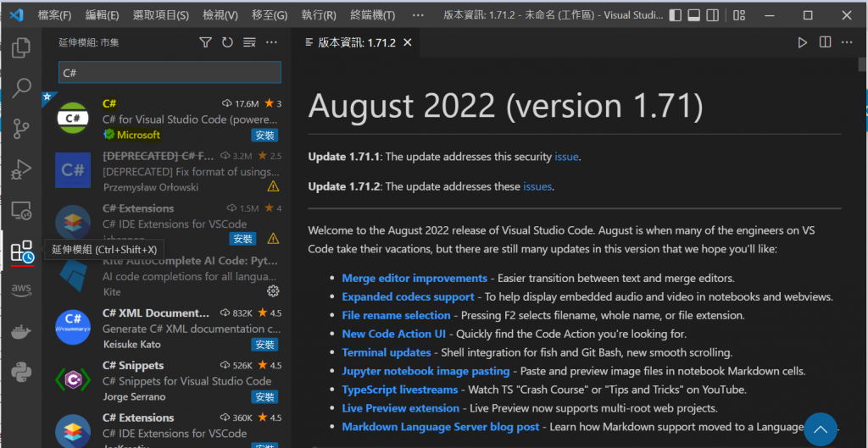Open Jupyter notebook image pasting link

pyautogui.click(x=426, y=371)
